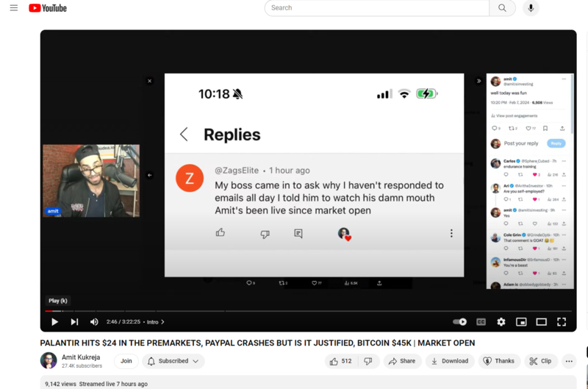
Task: Open more actions three-dot menu
Action: (569, 361)
